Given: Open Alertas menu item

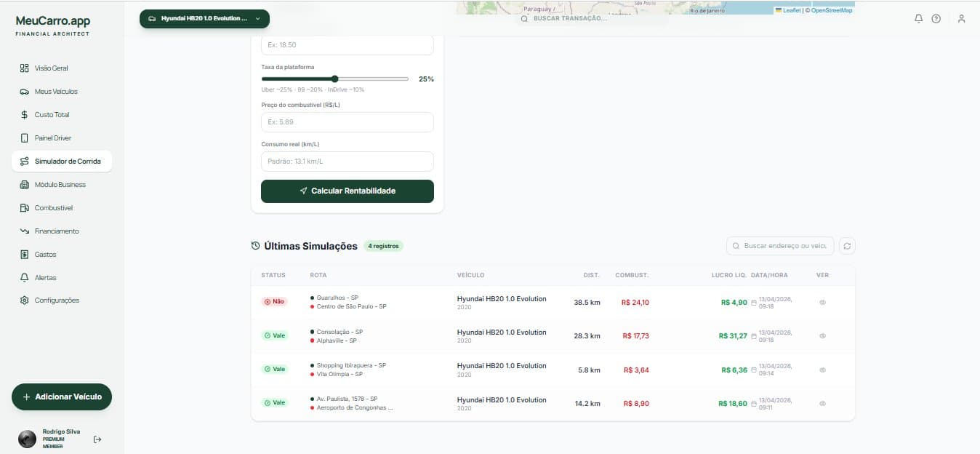Looking at the screenshot, I should tap(45, 278).
